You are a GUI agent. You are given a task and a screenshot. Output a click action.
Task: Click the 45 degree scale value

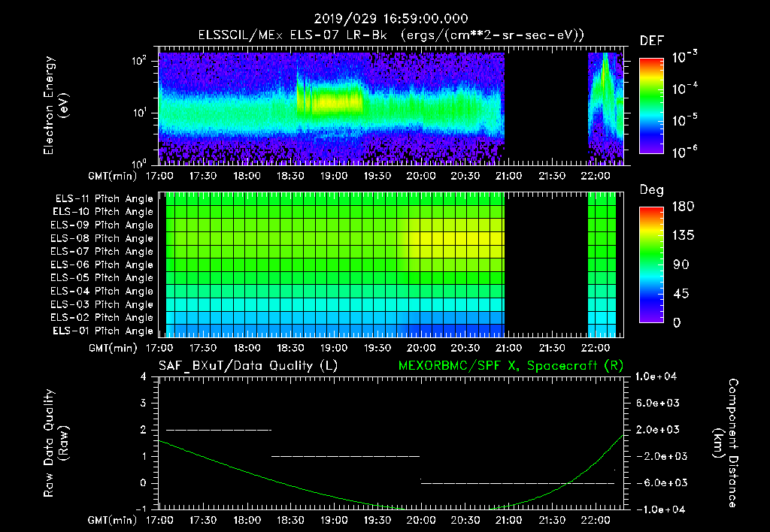(681, 294)
